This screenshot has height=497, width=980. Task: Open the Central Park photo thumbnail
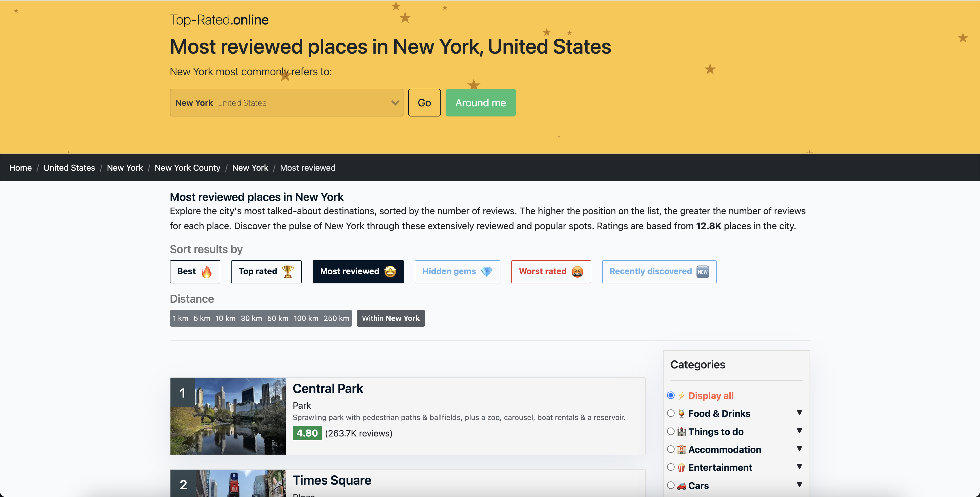[228, 416]
